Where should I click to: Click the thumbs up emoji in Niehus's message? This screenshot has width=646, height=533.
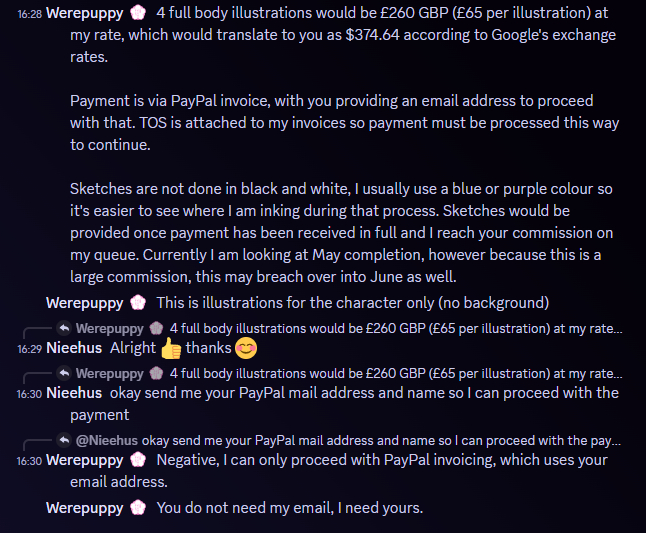pyautogui.click(x=171, y=349)
